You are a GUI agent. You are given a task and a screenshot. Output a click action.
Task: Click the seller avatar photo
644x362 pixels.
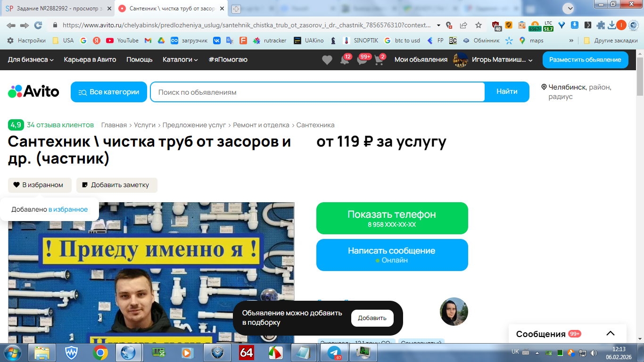454,312
